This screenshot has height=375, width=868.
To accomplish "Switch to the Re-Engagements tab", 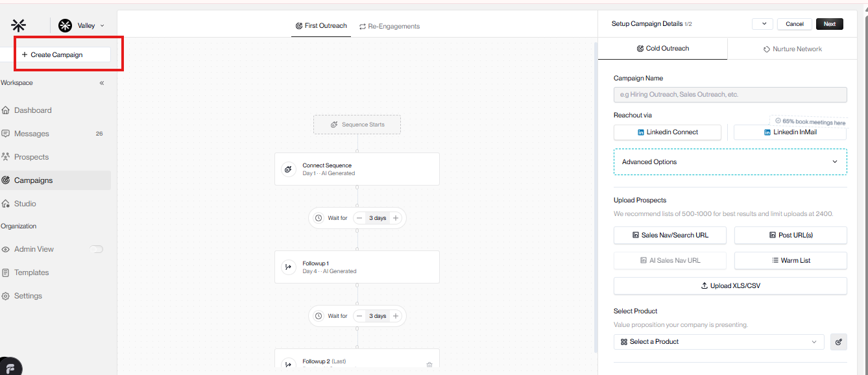I will tap(389, 27).
